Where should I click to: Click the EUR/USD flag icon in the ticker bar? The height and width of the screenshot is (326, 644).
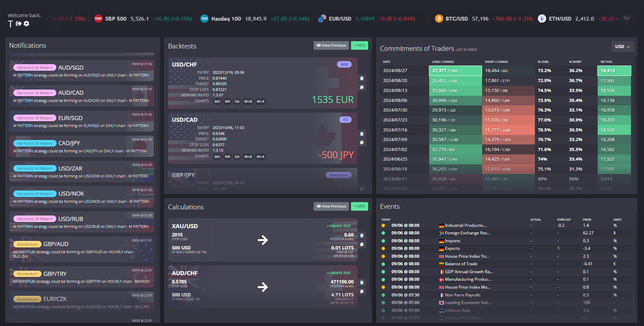click(321, 19)
